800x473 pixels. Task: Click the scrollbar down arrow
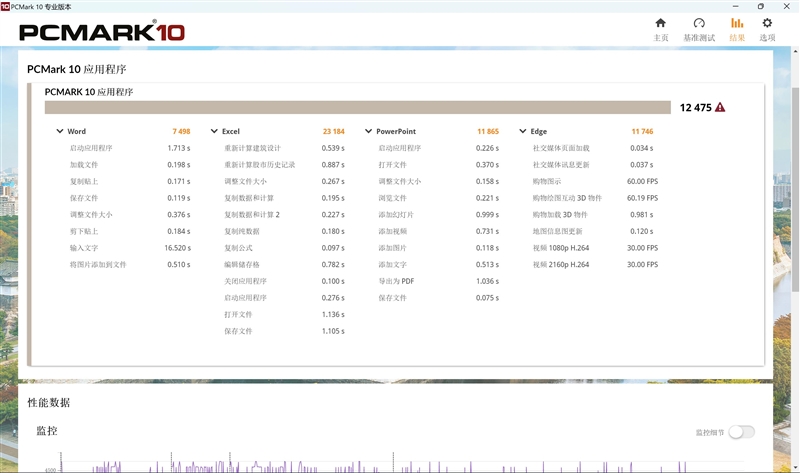pos(795,467)
